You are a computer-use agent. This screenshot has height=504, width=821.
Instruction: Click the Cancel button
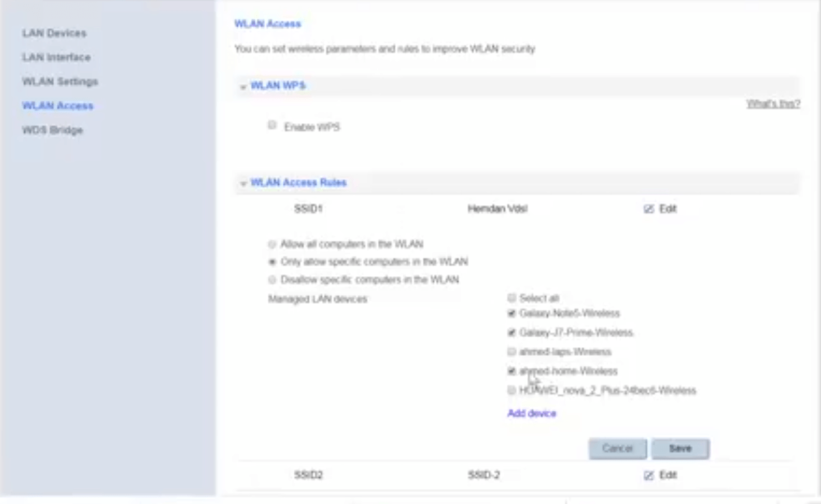tap(617, 449)
